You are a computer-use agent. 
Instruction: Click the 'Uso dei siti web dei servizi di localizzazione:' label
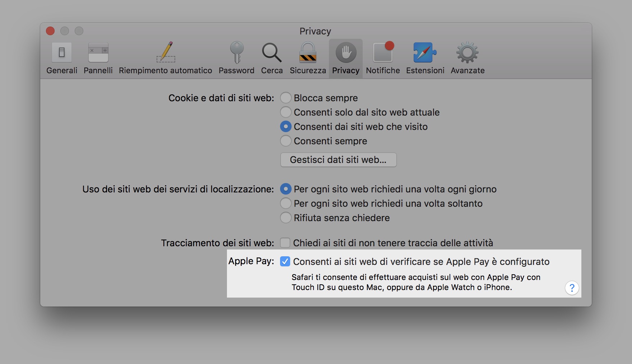pyautogui.click(x=178, y=189)
